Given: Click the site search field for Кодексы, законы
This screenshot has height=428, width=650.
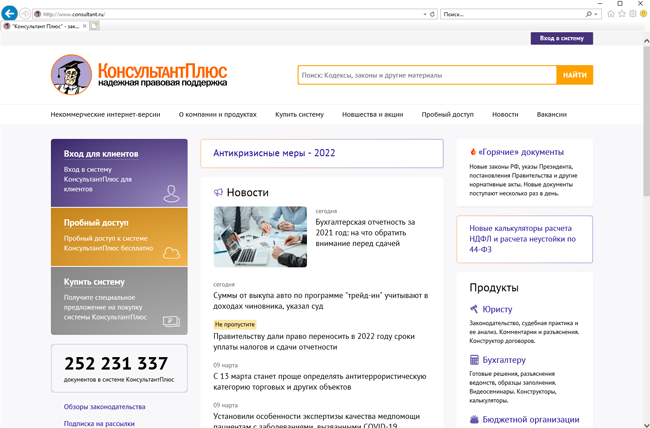Looking at the screenshot, I should [x=426, y=75].
